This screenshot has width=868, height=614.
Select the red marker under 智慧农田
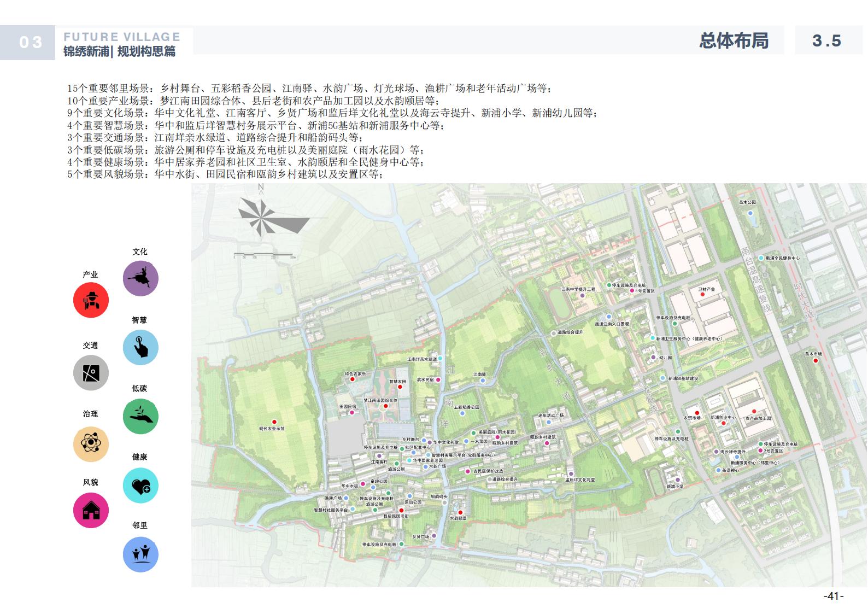[400, 387]
